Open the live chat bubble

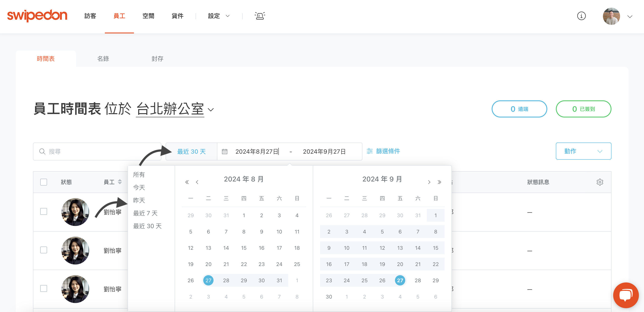coord(626,295)
